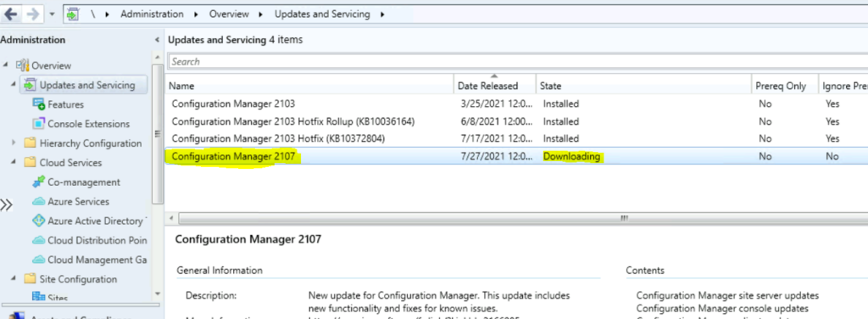Click the Cloud Management Gateway cloud icon

[x=39, y=260]
